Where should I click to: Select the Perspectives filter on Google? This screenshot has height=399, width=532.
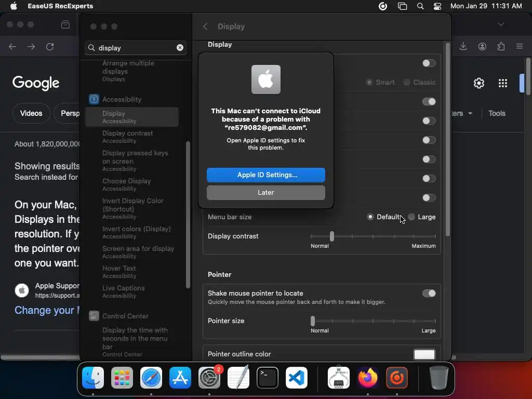(x=68, y=113)
